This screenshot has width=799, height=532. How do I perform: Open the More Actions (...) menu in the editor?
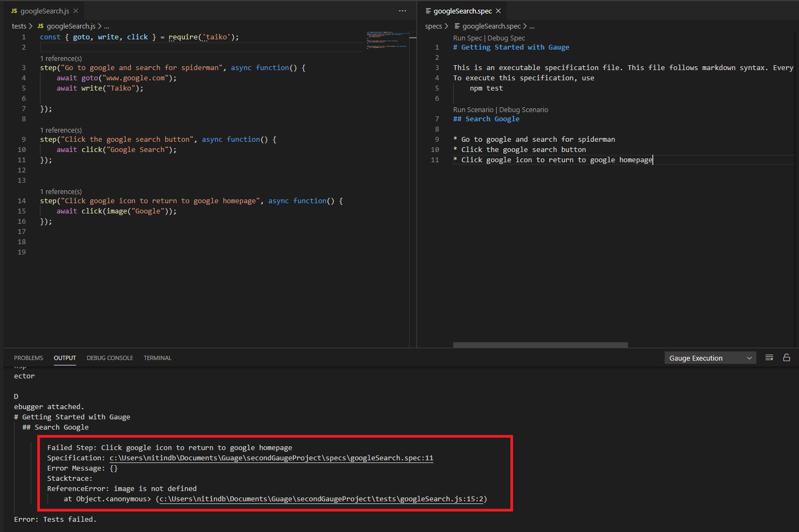[402, 10]
